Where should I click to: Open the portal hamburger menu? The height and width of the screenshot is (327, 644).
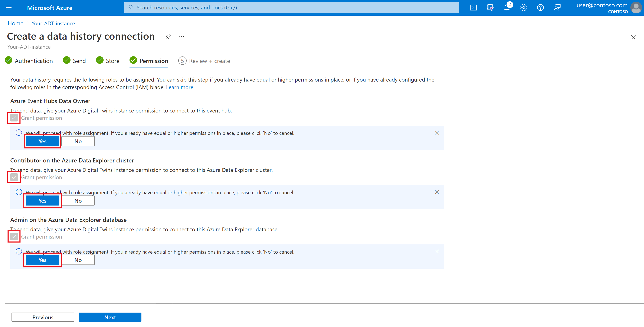9,8
